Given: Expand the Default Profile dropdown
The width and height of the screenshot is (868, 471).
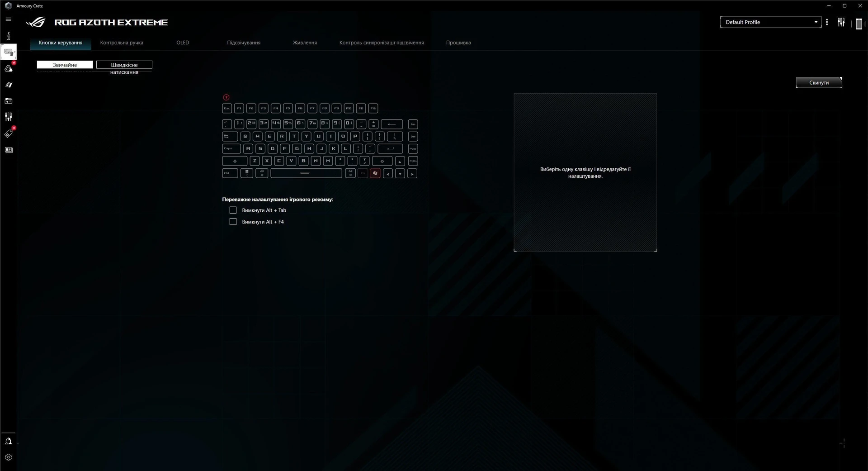Looking at the screenshot, I should point(770,22).
